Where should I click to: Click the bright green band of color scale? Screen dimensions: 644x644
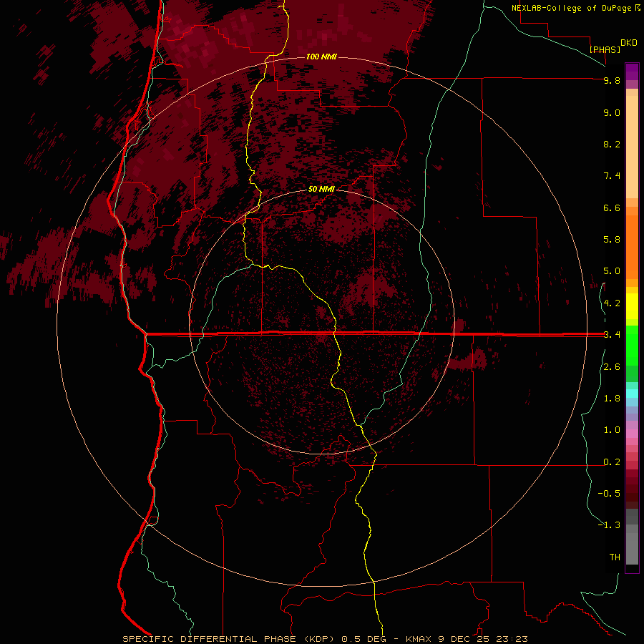632,345
